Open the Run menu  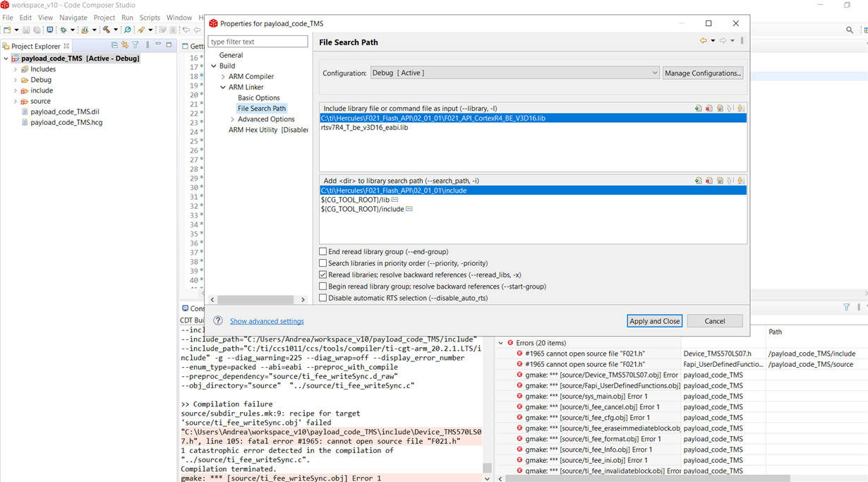coord(127,18)
